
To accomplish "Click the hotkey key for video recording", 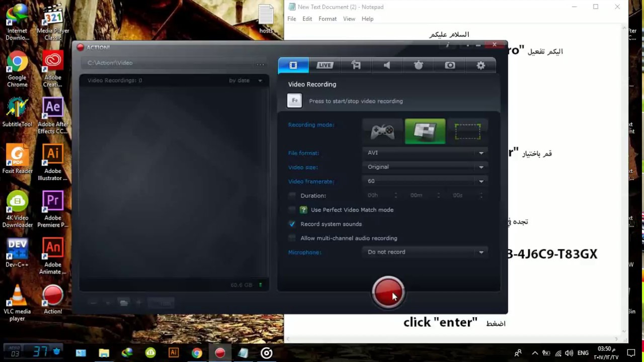I will (294, 101).
